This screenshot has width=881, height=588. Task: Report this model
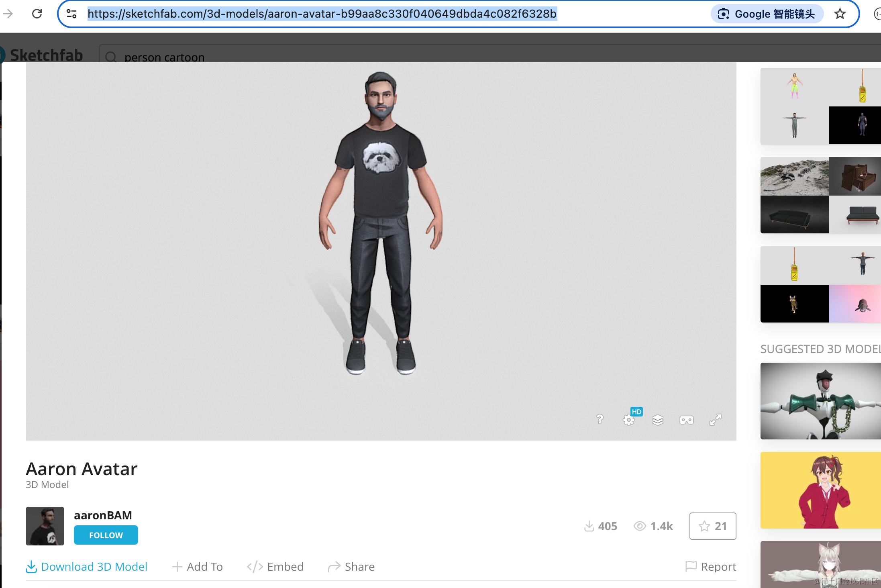(711, 566)
